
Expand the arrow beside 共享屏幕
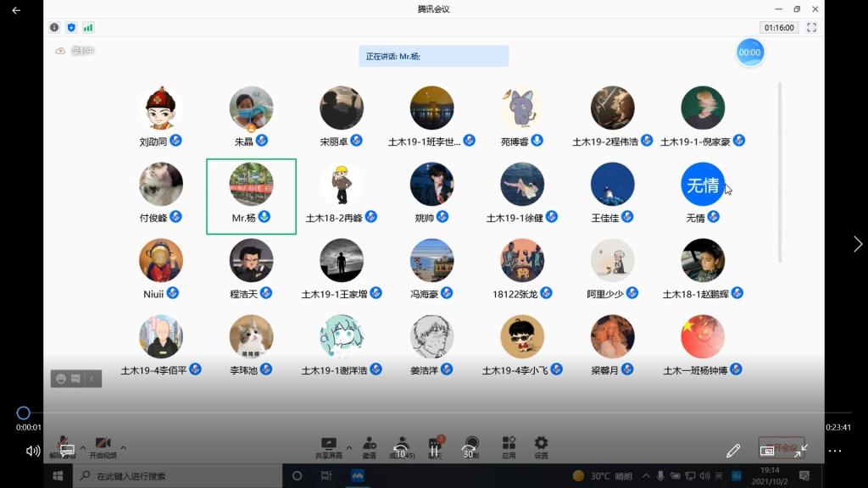[348, 447]
